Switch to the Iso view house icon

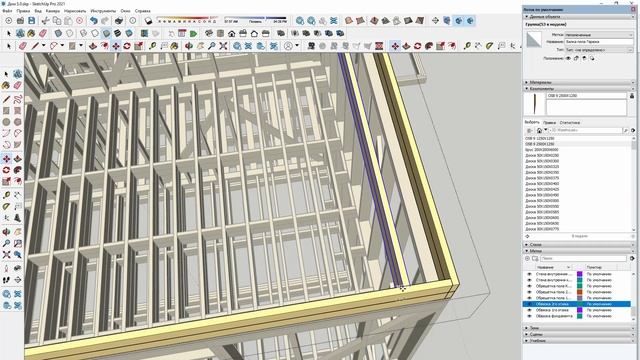tap(209, 33)
